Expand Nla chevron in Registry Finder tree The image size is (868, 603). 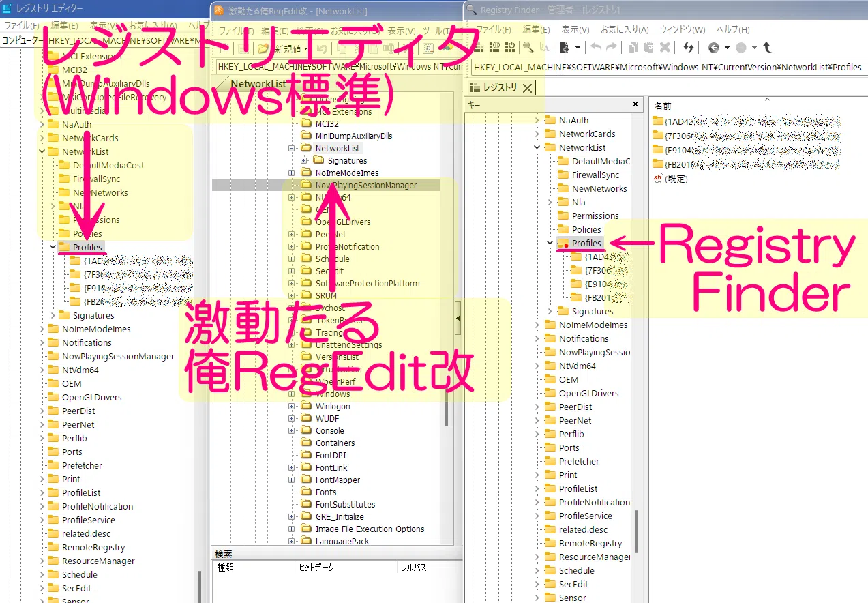tap(550, 202)
